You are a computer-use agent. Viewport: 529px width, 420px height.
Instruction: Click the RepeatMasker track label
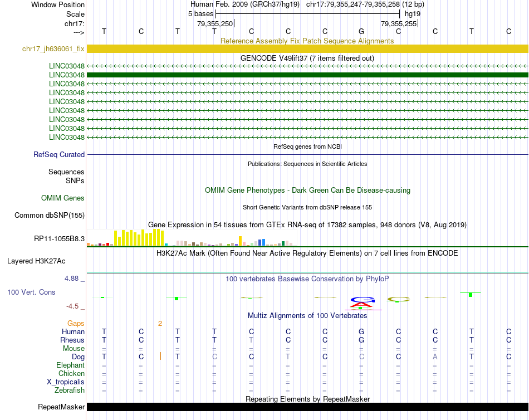(61, 407)
